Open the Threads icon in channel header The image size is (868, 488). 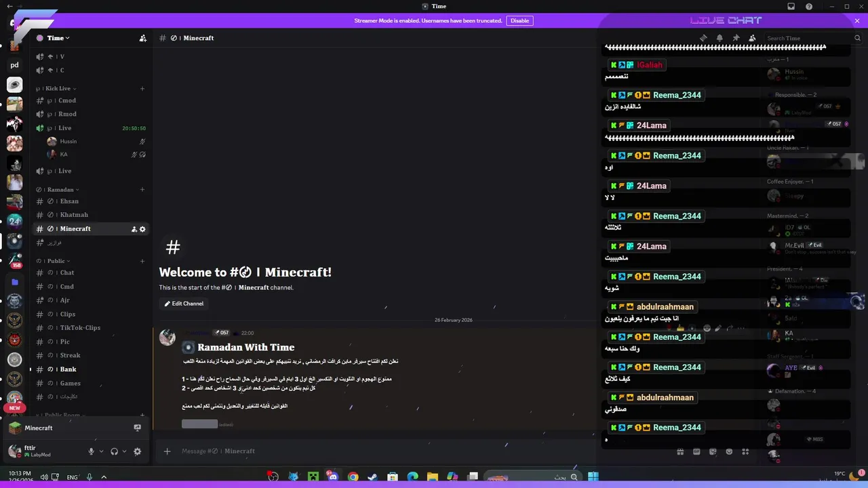click(x=703, y=38)
